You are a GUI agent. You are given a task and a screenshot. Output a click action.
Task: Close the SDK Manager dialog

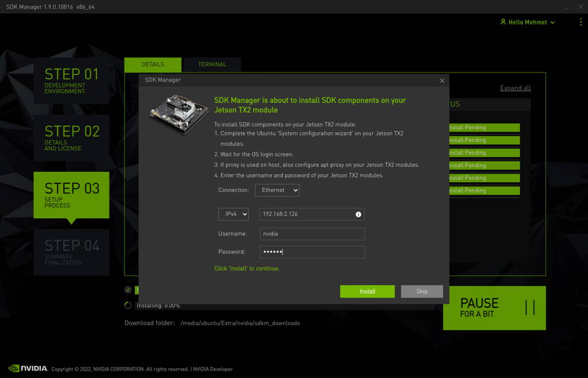tap(442, 80)
